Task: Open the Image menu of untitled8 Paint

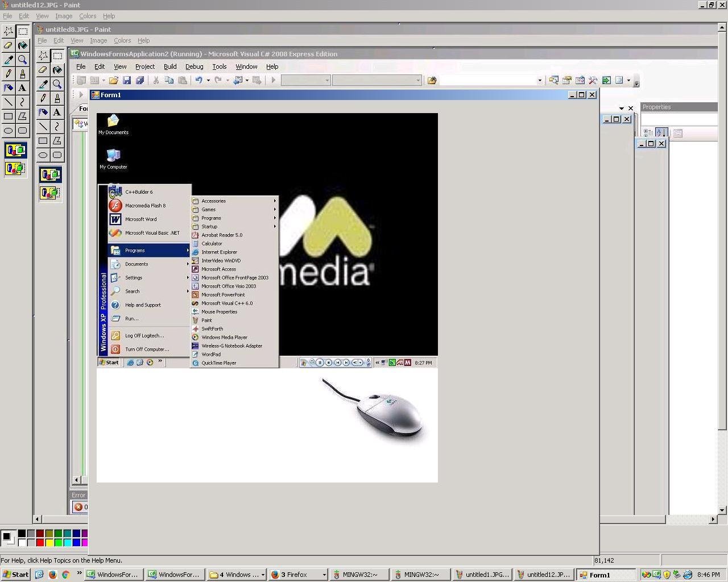Action: 98,40
